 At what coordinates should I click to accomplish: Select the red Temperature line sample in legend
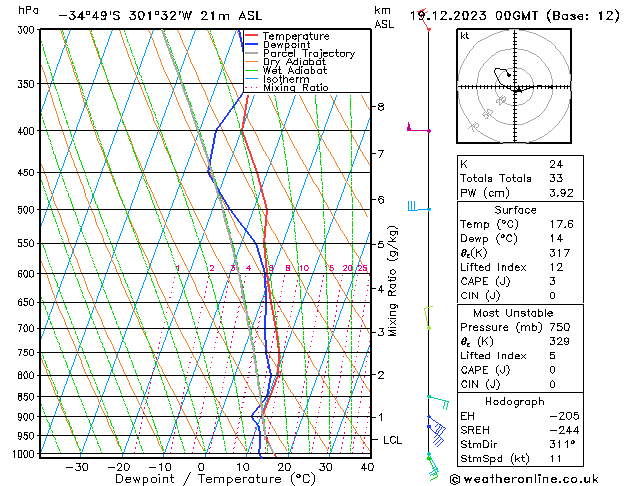pos(251,36)
